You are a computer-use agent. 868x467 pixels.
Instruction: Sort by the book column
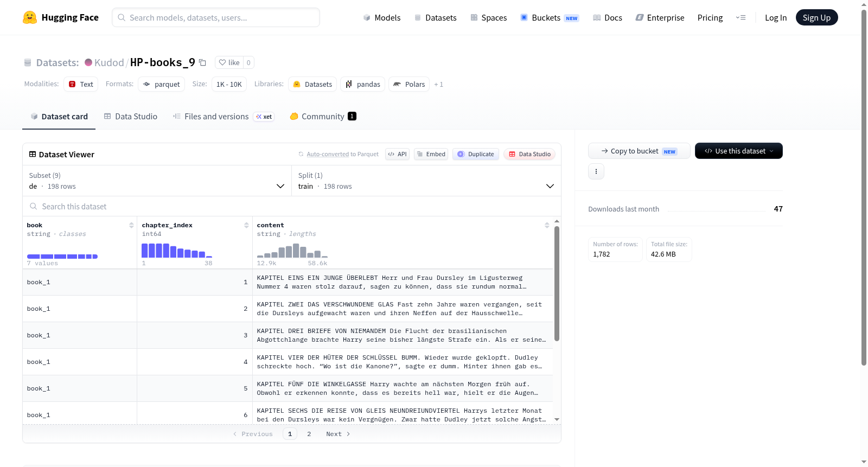click(x=131, y=225)
